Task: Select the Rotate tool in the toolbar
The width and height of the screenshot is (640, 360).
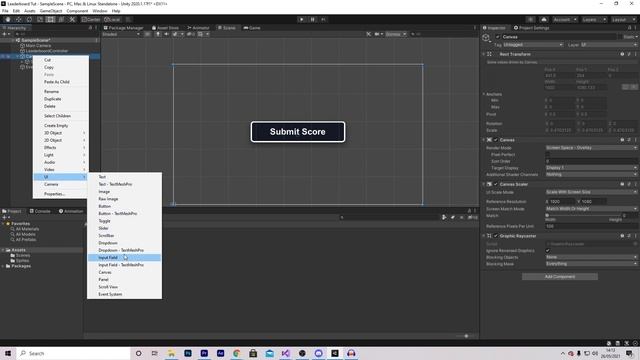Action: [29, 20]
